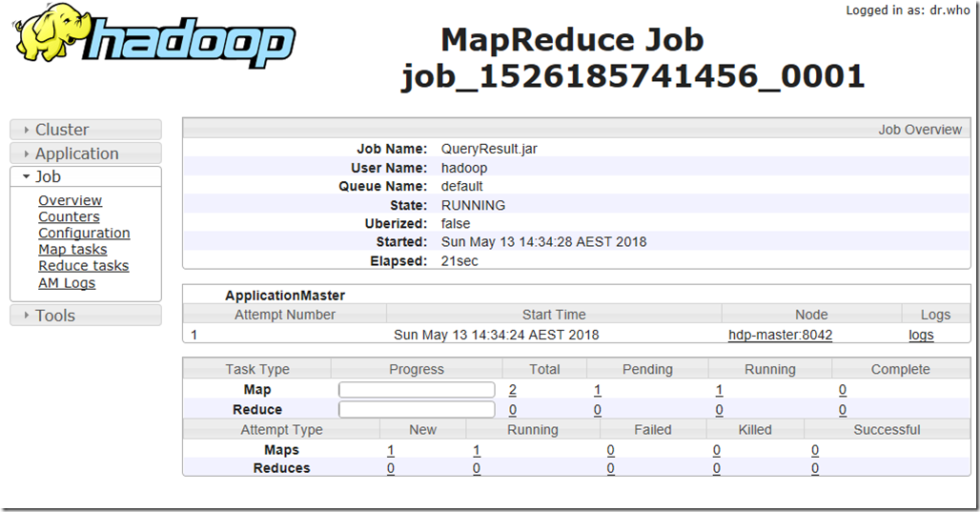
Task: Expand the Application sidebar section
Action: (x=86, y=154)
